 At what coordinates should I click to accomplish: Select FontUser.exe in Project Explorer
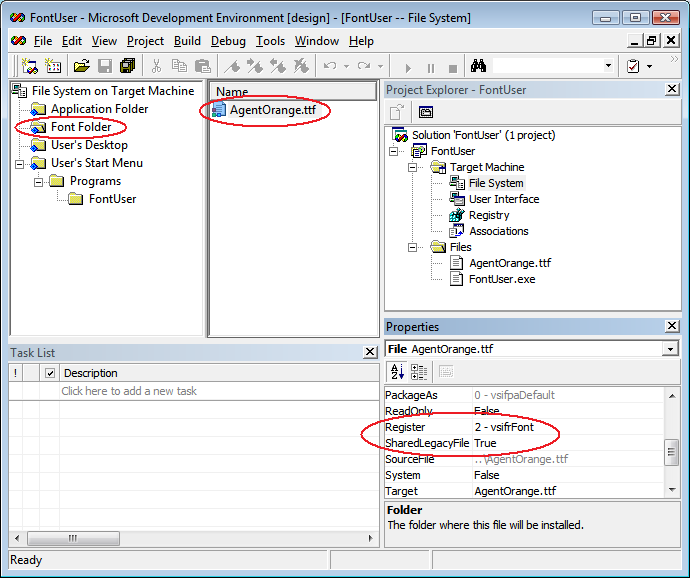click(502, 279)
